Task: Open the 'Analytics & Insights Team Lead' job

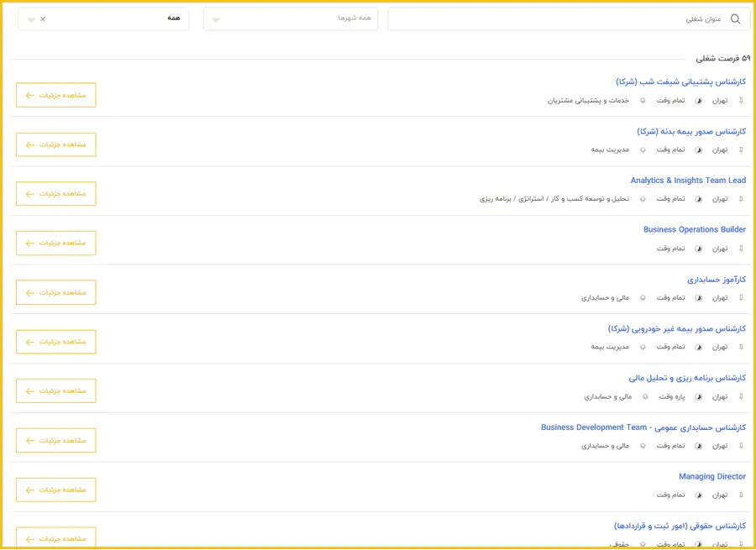Action: [688, 181]
